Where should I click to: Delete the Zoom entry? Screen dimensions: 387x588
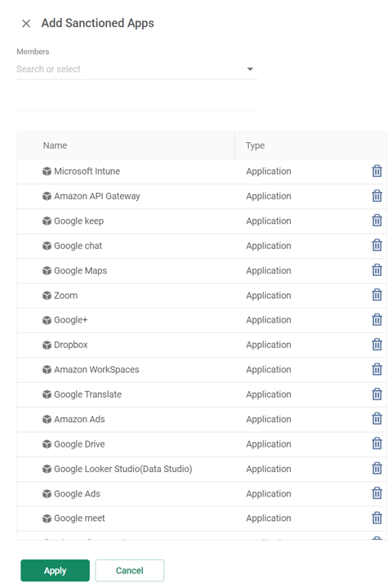pyautogui.click(x=377, y=295)
